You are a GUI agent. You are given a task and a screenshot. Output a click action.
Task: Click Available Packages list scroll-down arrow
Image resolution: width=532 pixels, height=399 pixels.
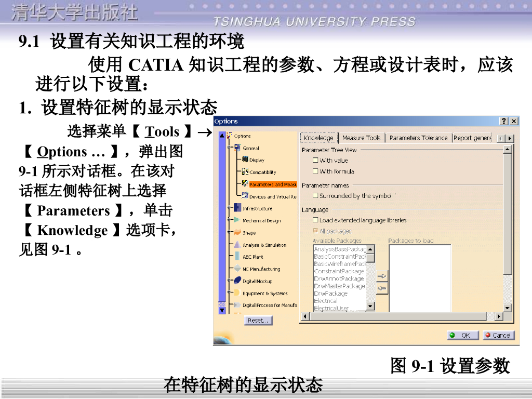coord(370,306)
